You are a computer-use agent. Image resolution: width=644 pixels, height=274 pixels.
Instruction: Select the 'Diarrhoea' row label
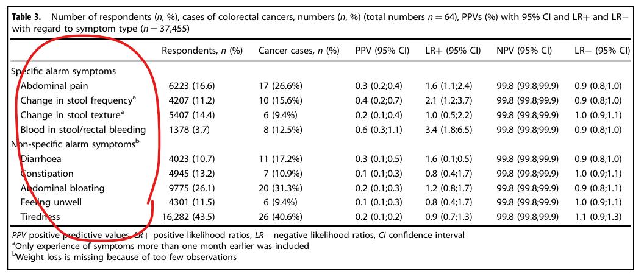[x=42, y=159]
